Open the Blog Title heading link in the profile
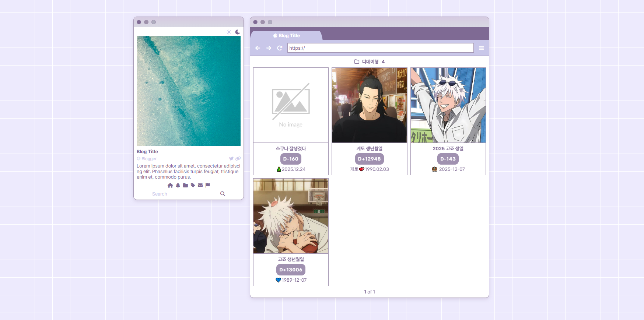Image resolution: width=644 pixels, height=320 pixels. tap(147, 152)
